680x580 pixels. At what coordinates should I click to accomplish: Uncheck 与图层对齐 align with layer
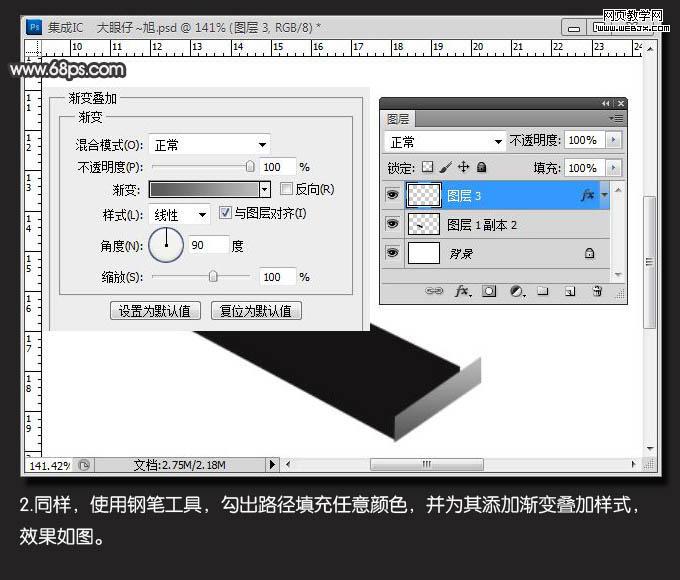(225, 213)
